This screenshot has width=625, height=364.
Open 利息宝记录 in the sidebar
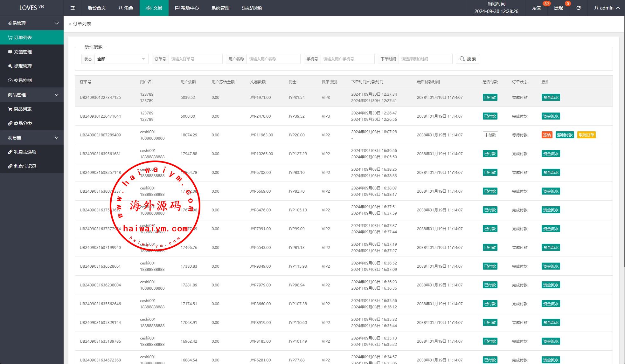click(x=25, y=166)
